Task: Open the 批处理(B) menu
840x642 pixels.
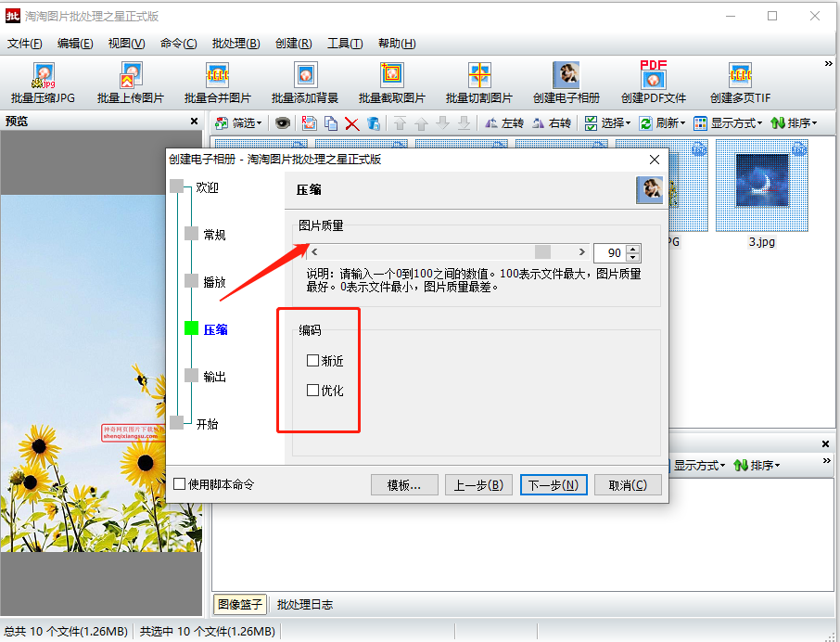Action: click(235, 44)
